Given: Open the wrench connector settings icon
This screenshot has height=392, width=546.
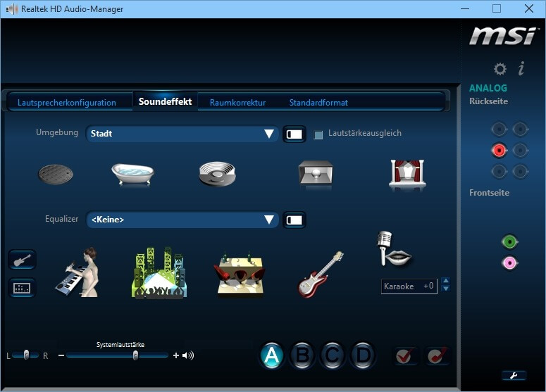Looking at the screenshot, I should (x=514, y=376).
